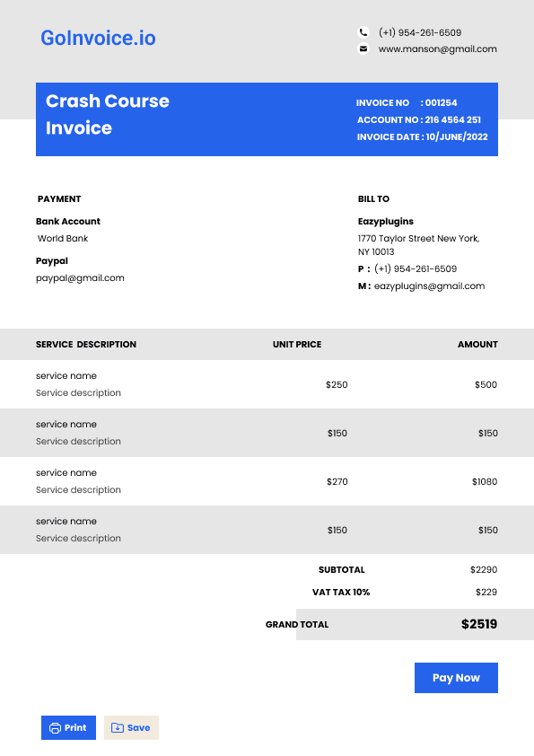Click the header phone number (+1) 954-261-6509

point(420,33)
